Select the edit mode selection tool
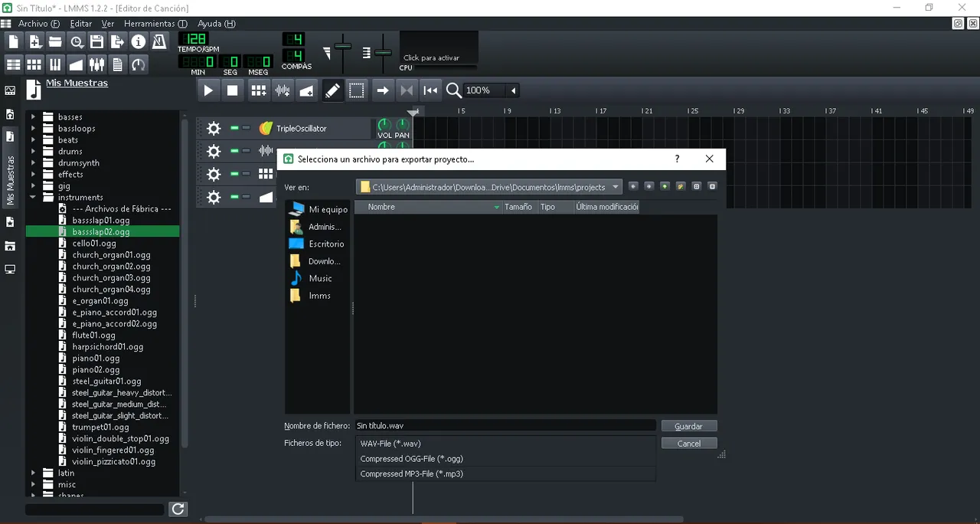 [357, 90]
